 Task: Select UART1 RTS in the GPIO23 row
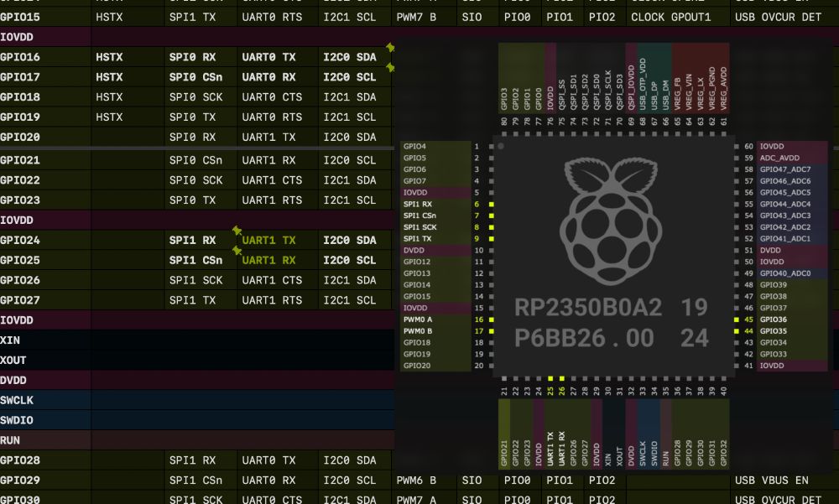pyautogui.click(x=272, y=200)
